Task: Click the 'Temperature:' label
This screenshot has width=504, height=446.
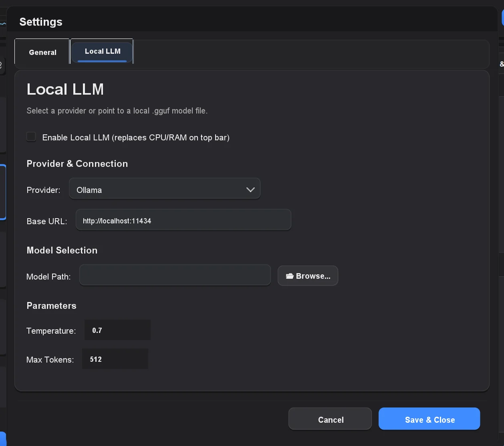Action: [x=51, y=331]
